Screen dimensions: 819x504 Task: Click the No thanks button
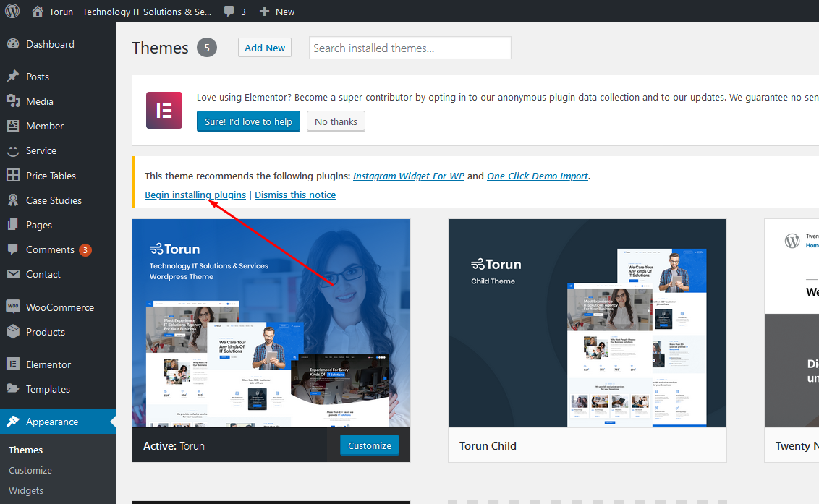336,121
